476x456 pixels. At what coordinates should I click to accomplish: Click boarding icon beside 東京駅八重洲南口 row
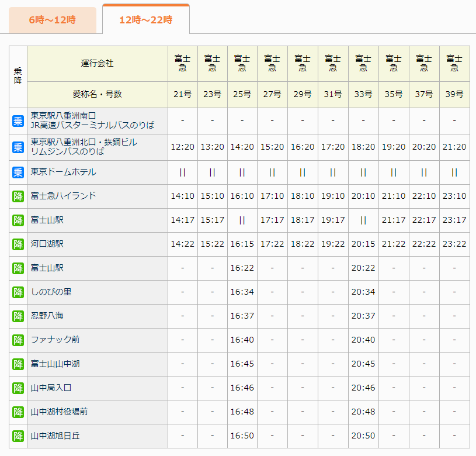pyautogui.click(x=18, y=121)
